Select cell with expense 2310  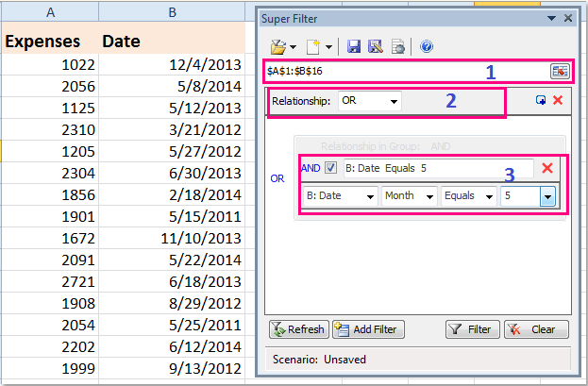pyautogui.click(x=50, y=130)
